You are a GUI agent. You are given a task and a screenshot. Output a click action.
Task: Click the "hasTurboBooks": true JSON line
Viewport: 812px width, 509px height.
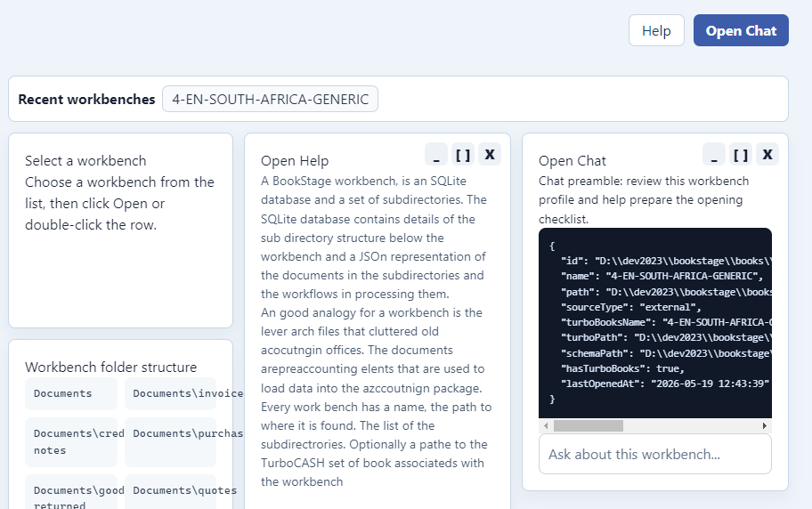(622, 368)
